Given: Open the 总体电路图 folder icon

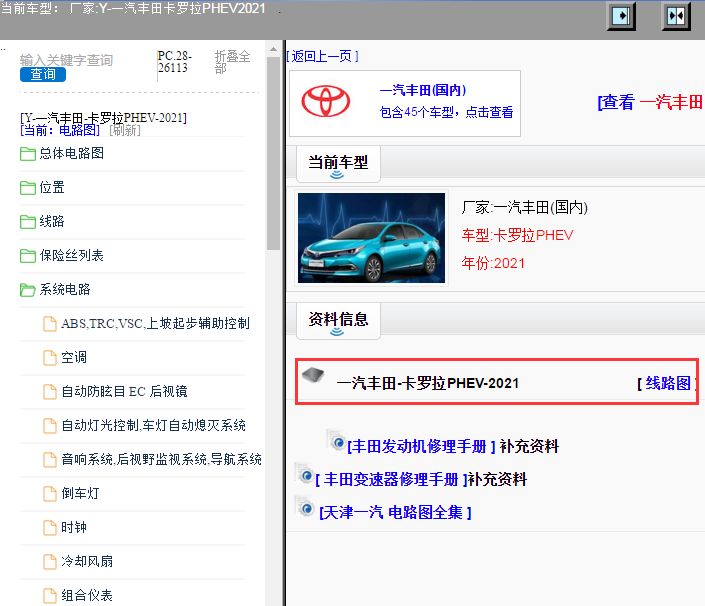Looking at the screenshot, I should [x=28, y=154].
